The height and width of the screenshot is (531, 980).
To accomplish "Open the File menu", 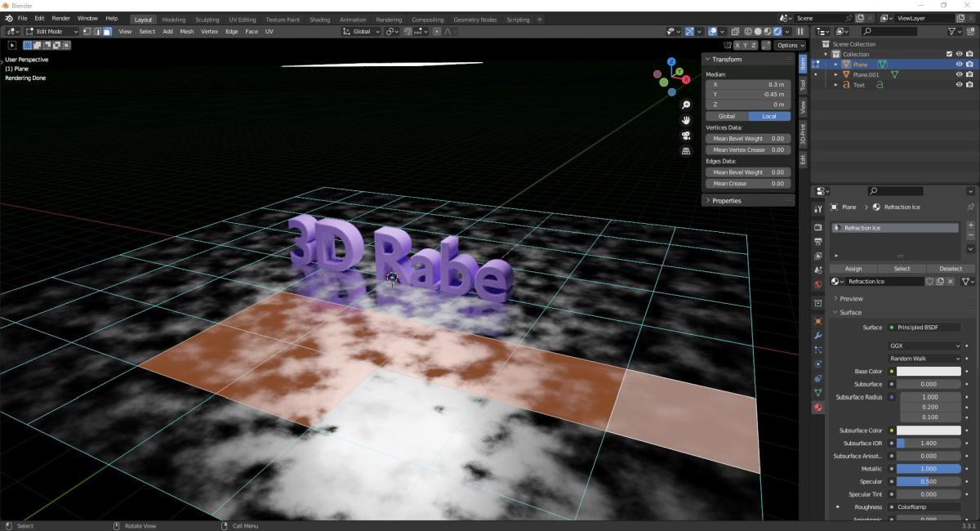I will pyautogui.click(x=22, y=18).
